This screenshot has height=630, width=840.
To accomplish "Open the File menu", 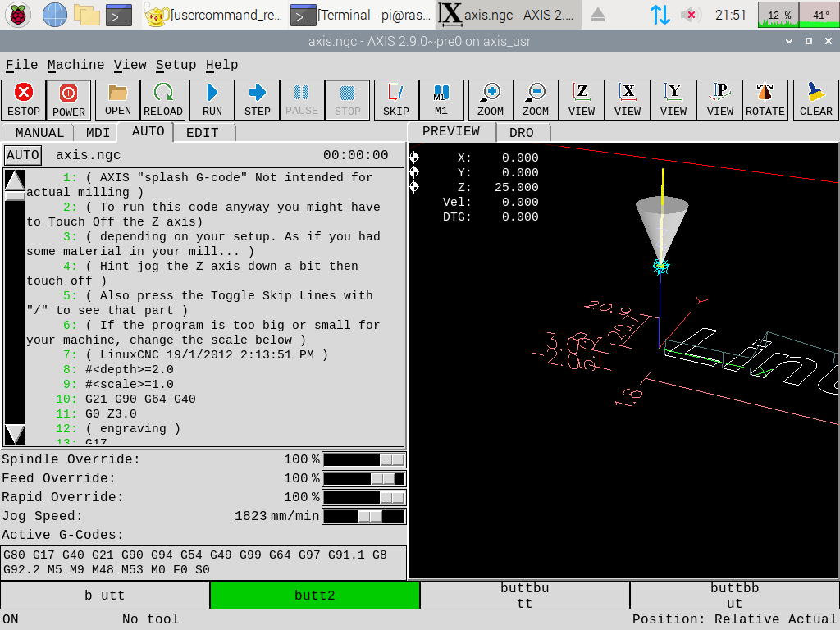I will 21,65.
